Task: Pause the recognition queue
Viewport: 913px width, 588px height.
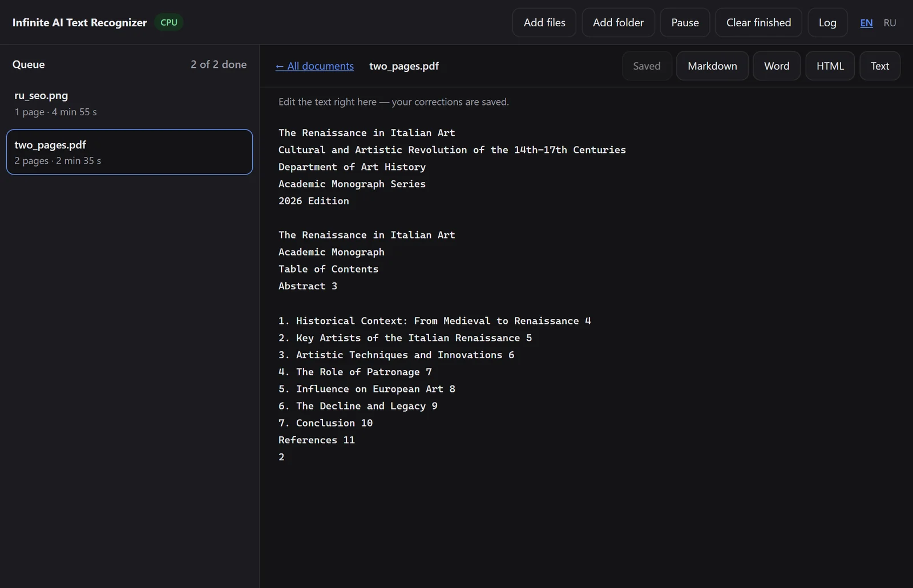Action: 685,23
